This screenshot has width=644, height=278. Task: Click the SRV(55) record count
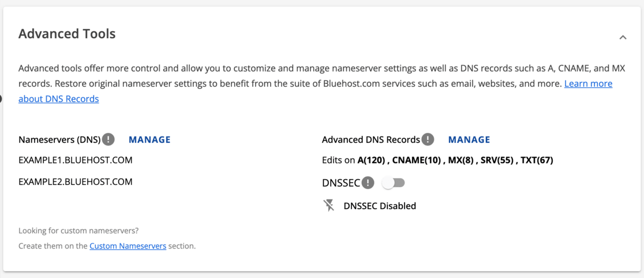(x=497, y=160)
